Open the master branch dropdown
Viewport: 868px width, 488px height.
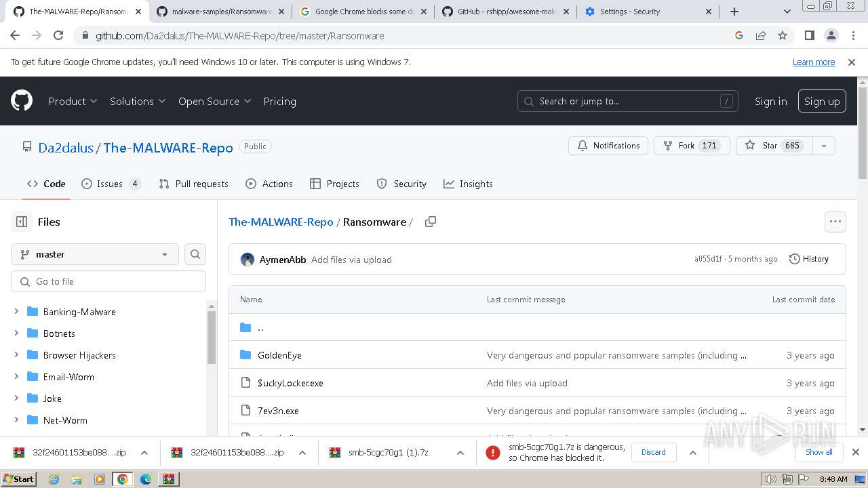95,254
